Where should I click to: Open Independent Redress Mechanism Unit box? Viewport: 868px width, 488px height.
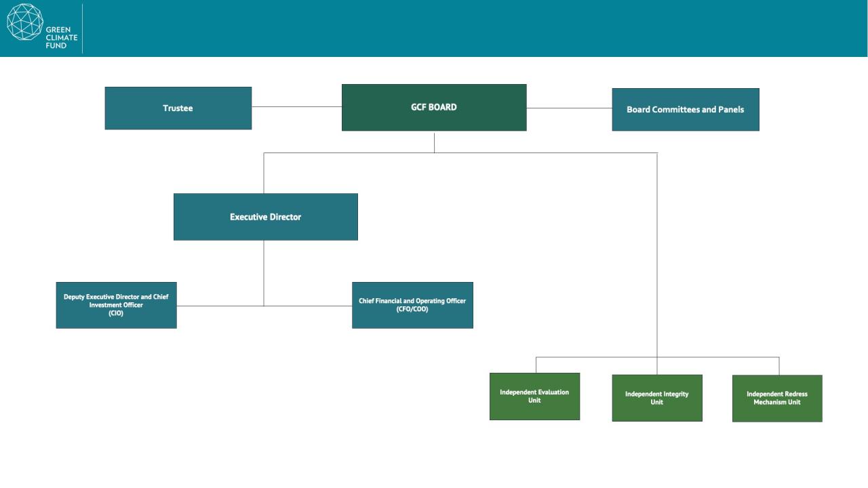pos(777,399)
